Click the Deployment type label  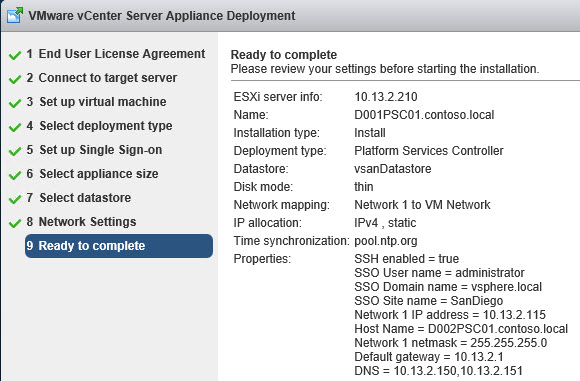[x=280, y=151]
